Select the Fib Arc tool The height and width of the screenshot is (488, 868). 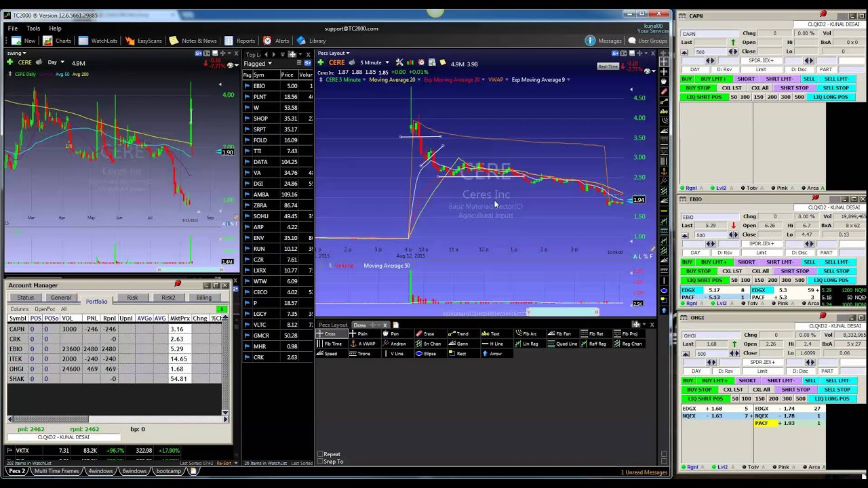coord(529,333)
